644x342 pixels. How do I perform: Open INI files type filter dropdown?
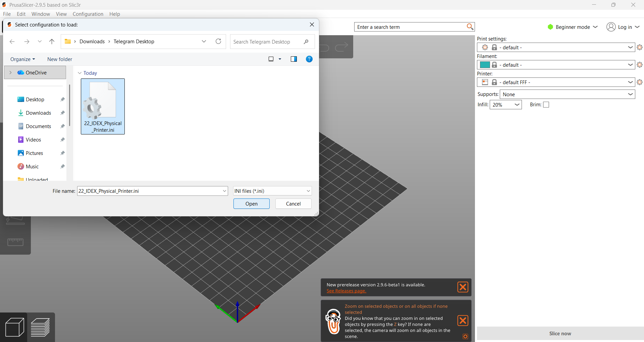click(272, 191)
